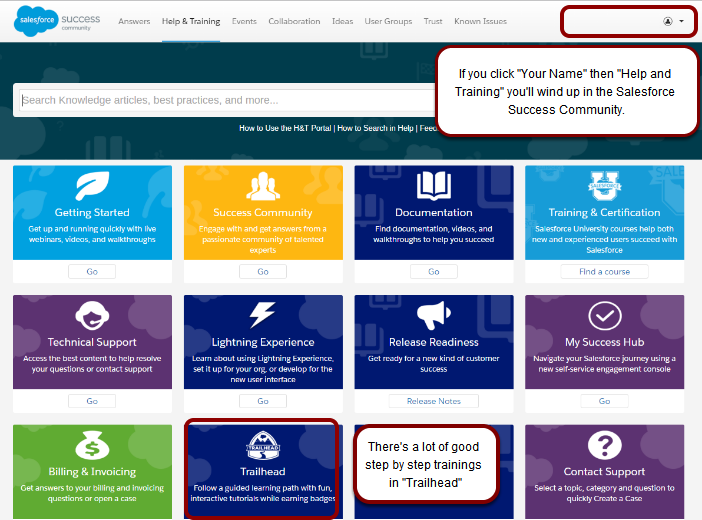Open the Trust menu item
This screenshot has height=520, width=702.
coord(433,21)
